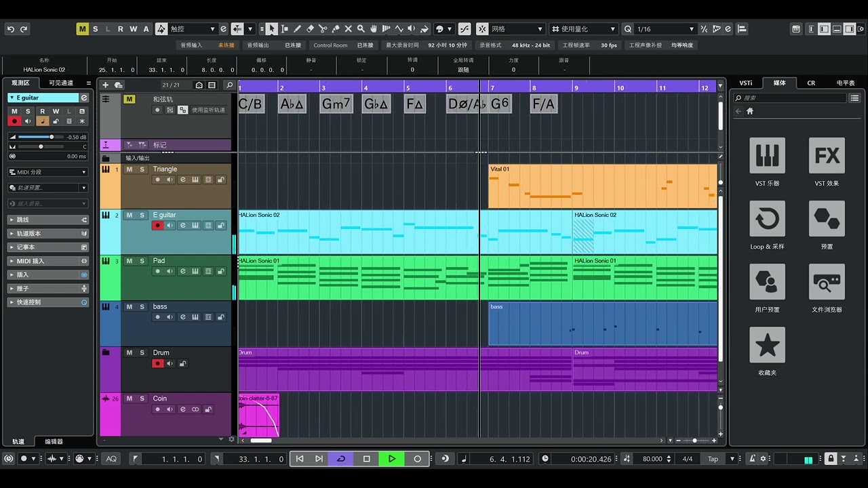Switch to 电平表 tab
The height and width of the screenshot is (488, 868).
(x=846, y=83)
